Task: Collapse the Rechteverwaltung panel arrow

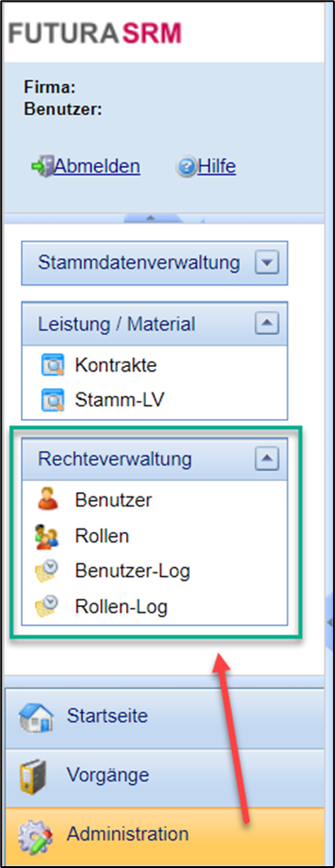Action: 267,459
